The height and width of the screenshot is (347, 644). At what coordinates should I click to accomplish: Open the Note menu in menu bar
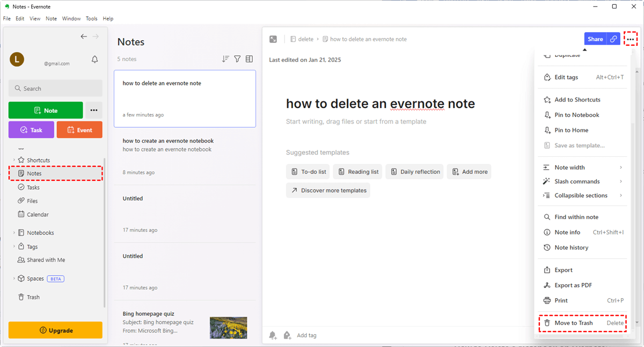coord(51,18)
